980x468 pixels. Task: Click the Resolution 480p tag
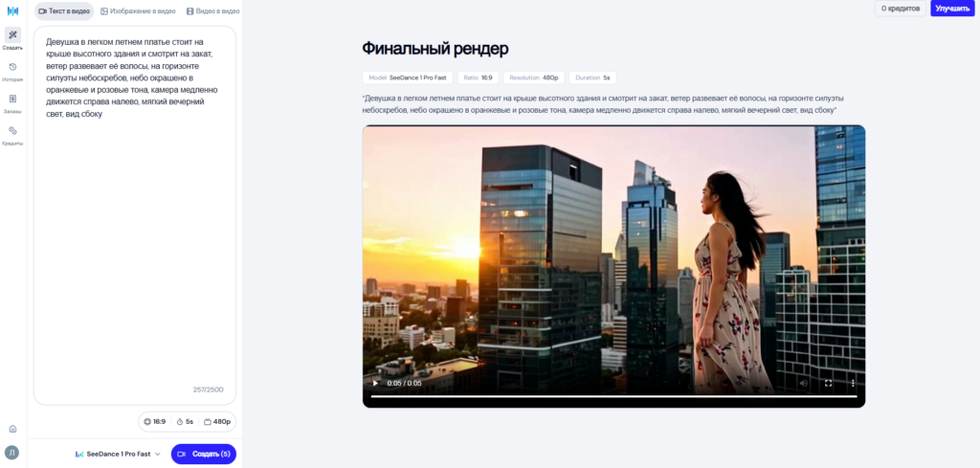tap(534, 78)
